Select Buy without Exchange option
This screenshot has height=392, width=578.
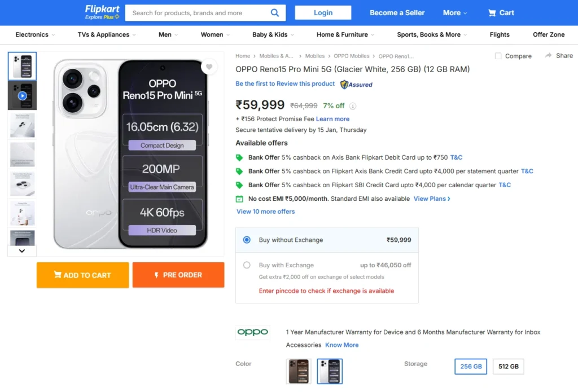coord(247,240)
